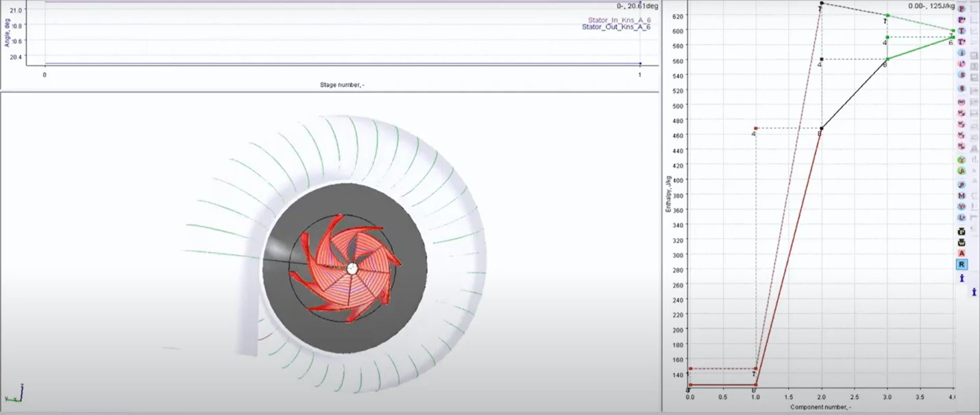Click the black peak point at component 2.0
Viewport: 980px width, 415px height.
[822, 3]
